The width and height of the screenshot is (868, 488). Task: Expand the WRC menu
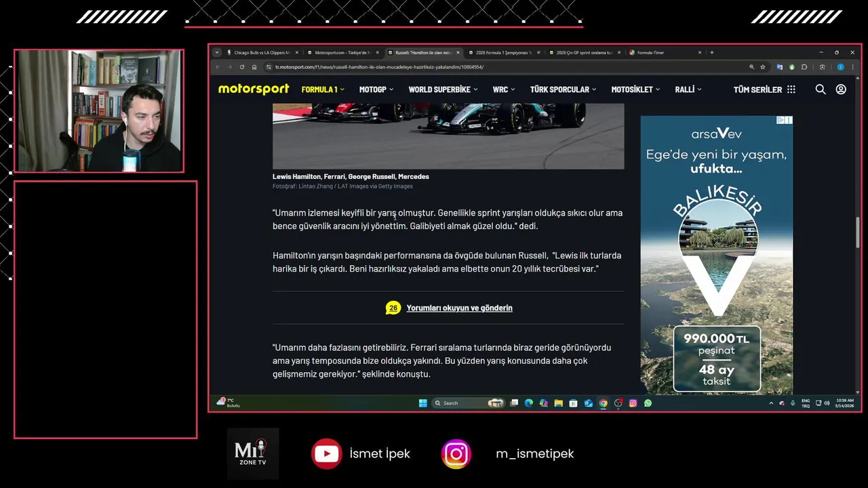point(504,89)
